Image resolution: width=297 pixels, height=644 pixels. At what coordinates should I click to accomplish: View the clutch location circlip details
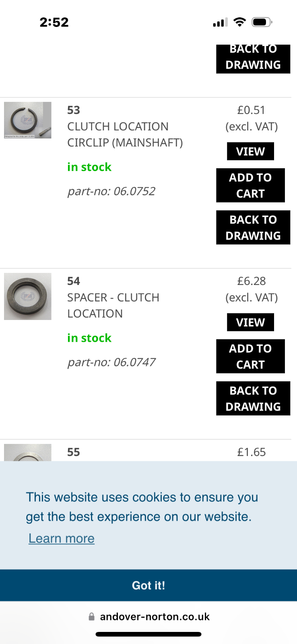tap(250, 151)
